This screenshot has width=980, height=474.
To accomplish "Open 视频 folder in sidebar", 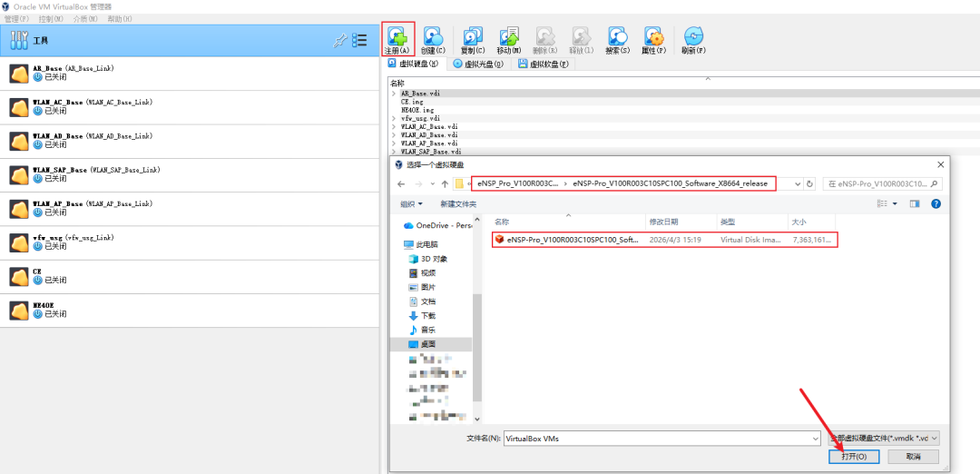I will pyautogui.click(x=422, y=272).
